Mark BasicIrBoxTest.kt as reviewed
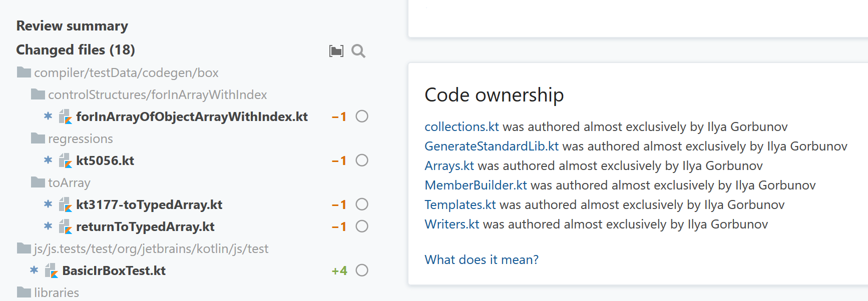This screenshot has height=301, width=868. (362, 270)
